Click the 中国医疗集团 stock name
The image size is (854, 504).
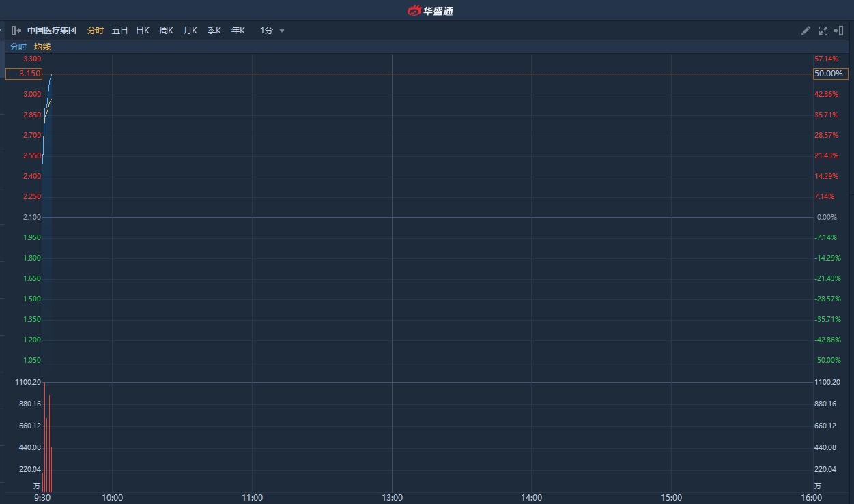click(x=52, y=31)
